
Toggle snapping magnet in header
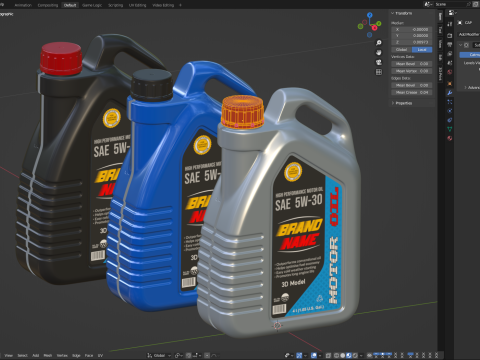click(x=189, y=355)
